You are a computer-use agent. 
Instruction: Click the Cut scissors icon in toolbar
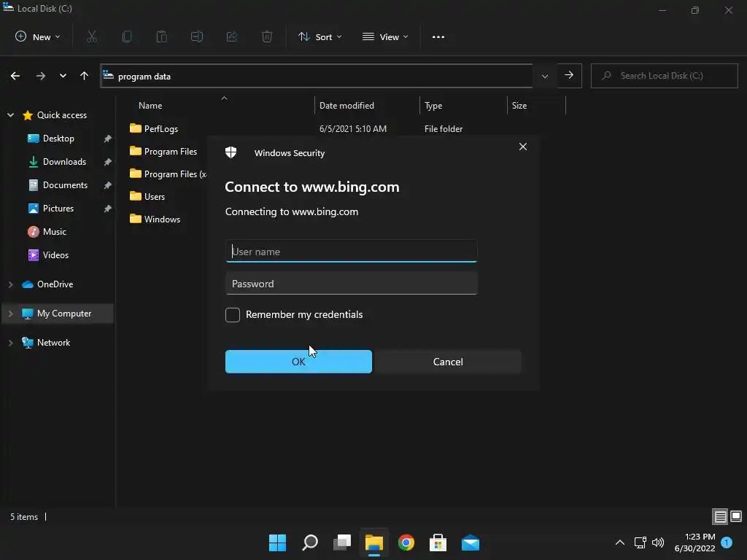(92, 36)
